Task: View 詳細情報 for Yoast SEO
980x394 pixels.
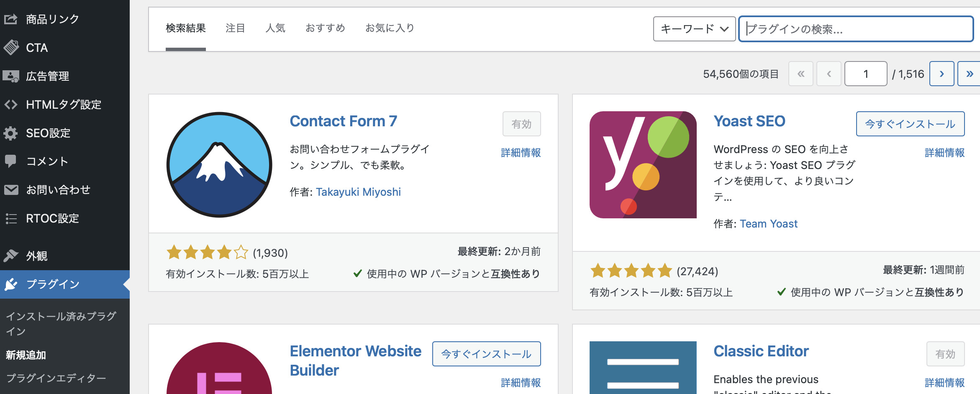Action: [x=944, y=153]
